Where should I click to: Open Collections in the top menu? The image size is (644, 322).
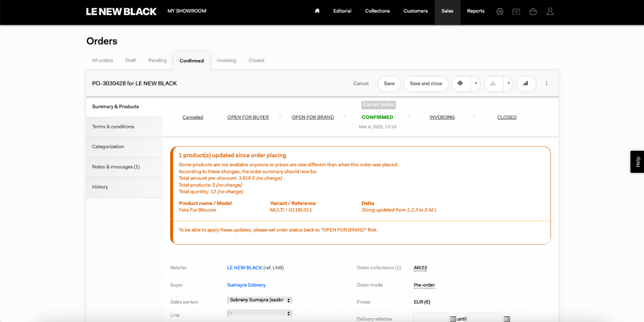pyautogui.click(x=377, y=11)
